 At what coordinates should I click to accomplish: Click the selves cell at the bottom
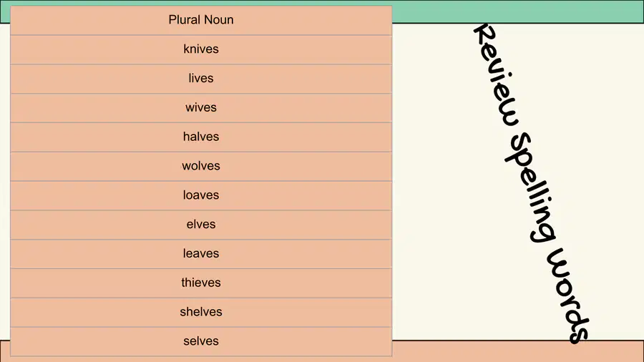point(201,341)
